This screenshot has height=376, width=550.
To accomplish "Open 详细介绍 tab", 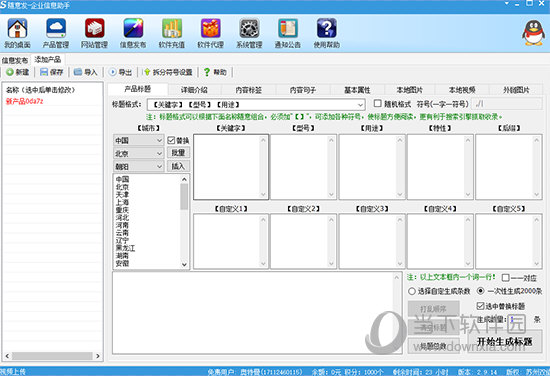I will pyautogui.click(x=194, y=90).
